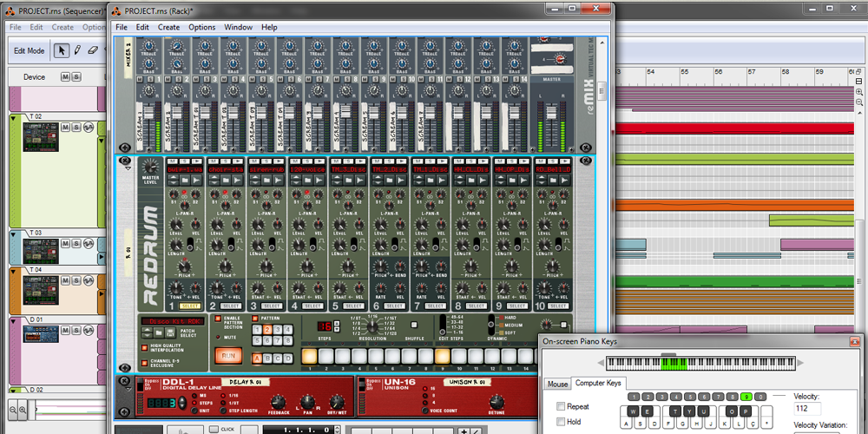Screen dimensions: 868x434
Task: Toggle Enable Pattern Section on Redrum
Action: pos(218,319)
